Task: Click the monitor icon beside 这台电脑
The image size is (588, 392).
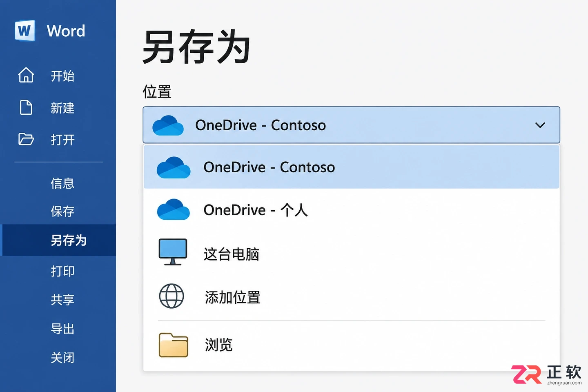Action: pos(173,252)
